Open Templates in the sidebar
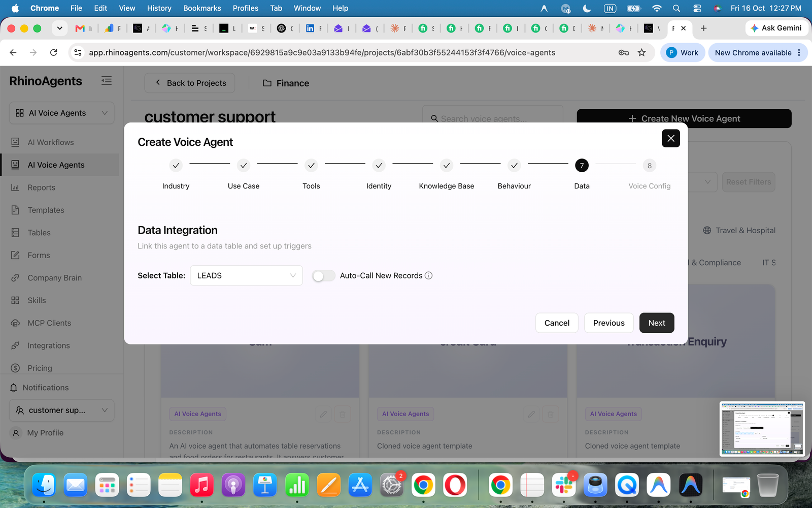Viewport: 812px width, 508px height. 46,210
